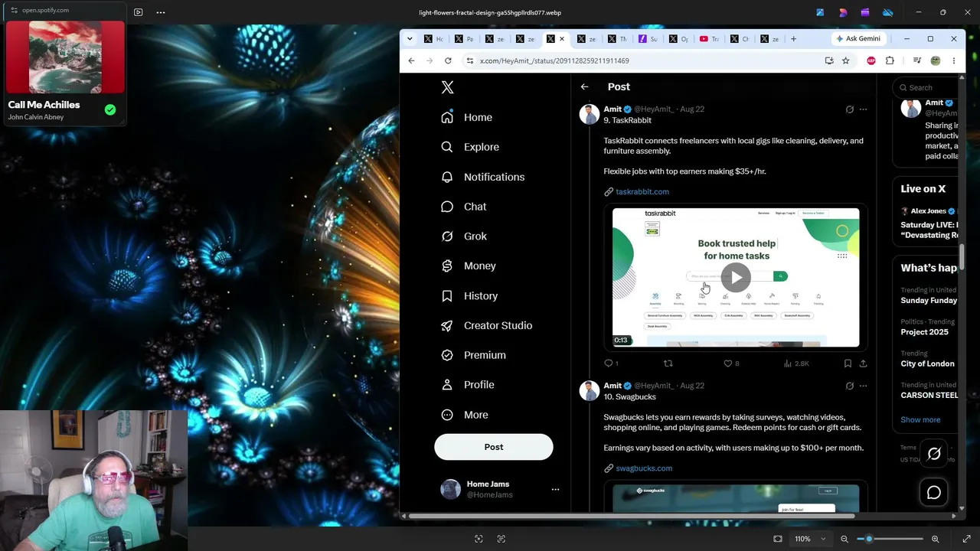Open Chrome three-dot menu

pyautogui.click(x=953, y=60)
